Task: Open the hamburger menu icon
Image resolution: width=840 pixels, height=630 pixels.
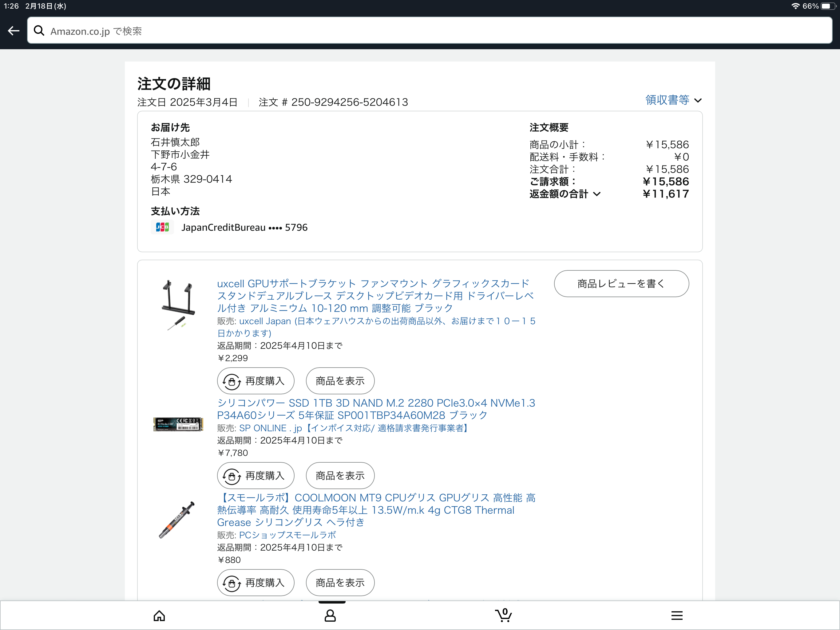Action: [x=677, y=615]
